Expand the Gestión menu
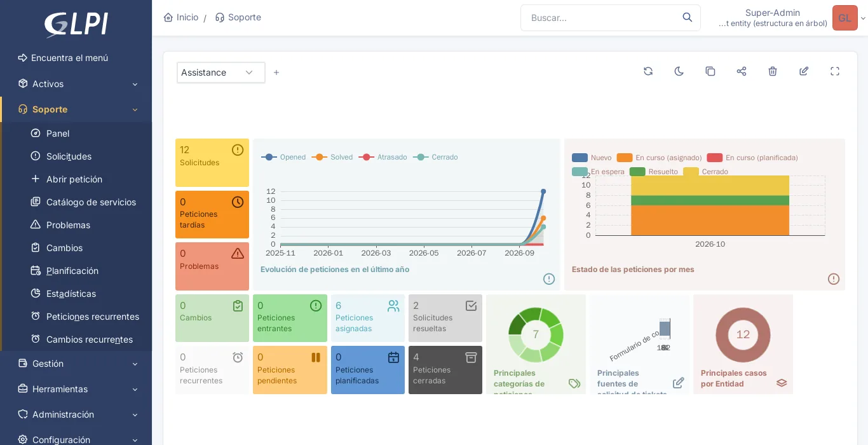 click(x=76, y=364)
